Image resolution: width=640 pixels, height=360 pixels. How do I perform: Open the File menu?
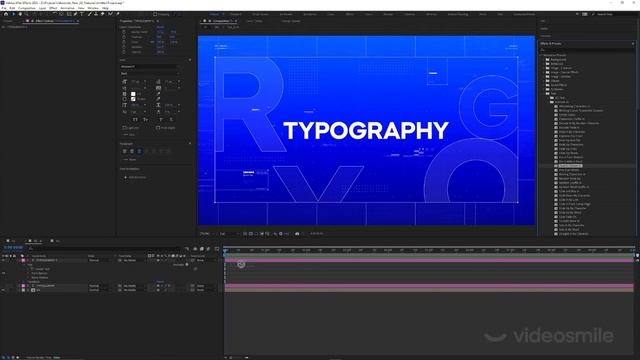pos(4,8)
